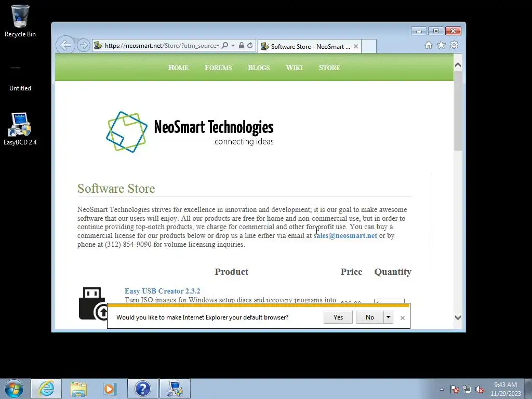Open the Easy USB Creator 2.3.2 link

(x=162, y=291)
